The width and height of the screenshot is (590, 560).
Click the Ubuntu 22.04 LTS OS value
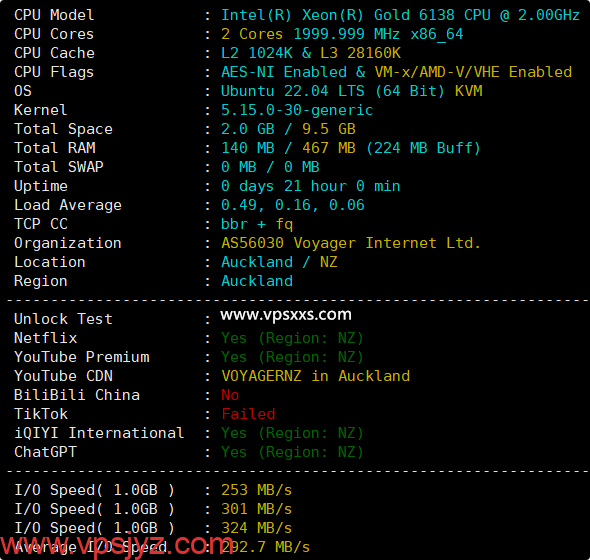[351, 91]
